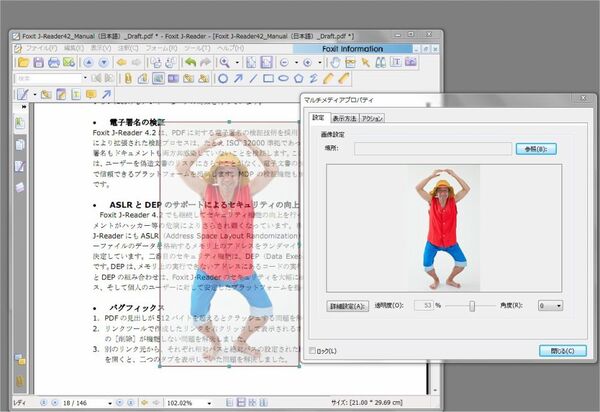Open the layers panel icon in left sidebar
Viewport: 600px width, 412px height.
(20, 187)
